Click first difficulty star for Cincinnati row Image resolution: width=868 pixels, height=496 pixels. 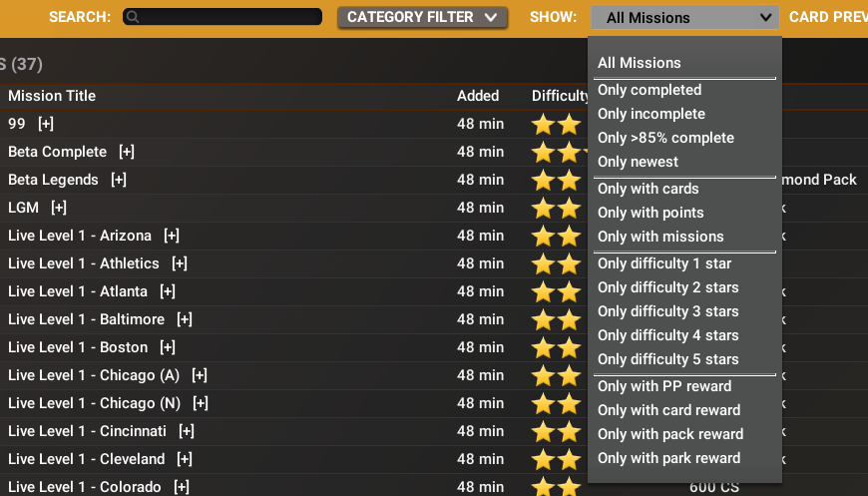pos(544,432)
